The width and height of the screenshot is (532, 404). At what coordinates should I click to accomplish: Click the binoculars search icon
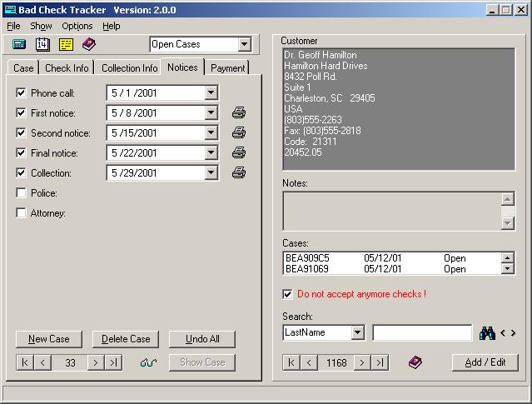pos(488,333)
